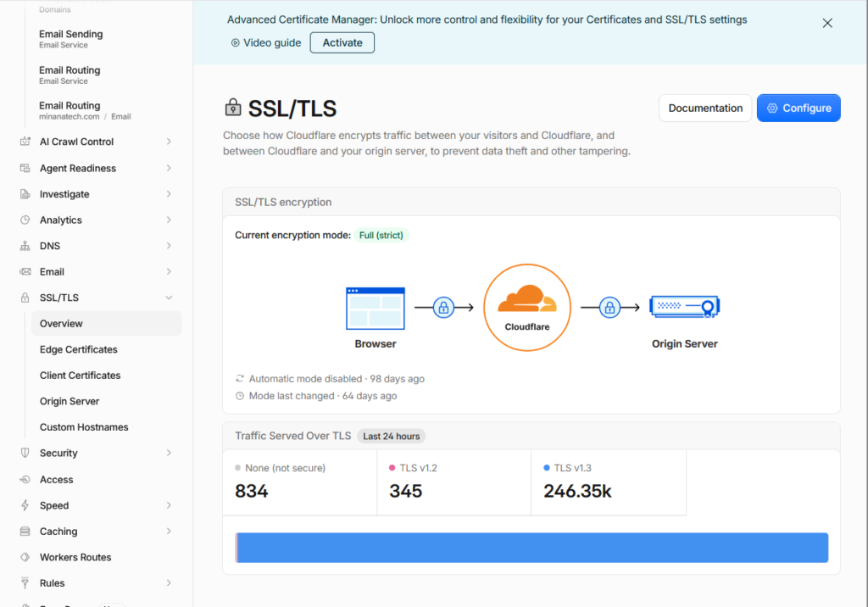868x607 pixels.
Task: Click the automatic mode refresh icon
Action: 240,379
